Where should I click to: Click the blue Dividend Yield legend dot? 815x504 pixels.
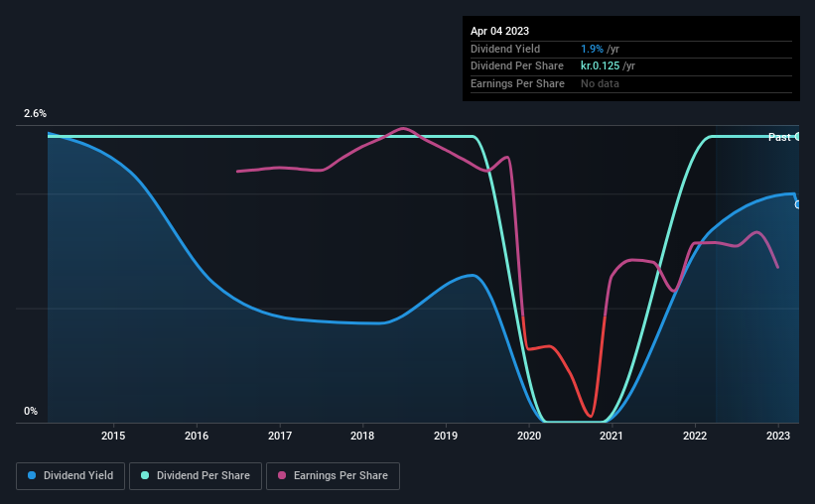pos(32,475)
